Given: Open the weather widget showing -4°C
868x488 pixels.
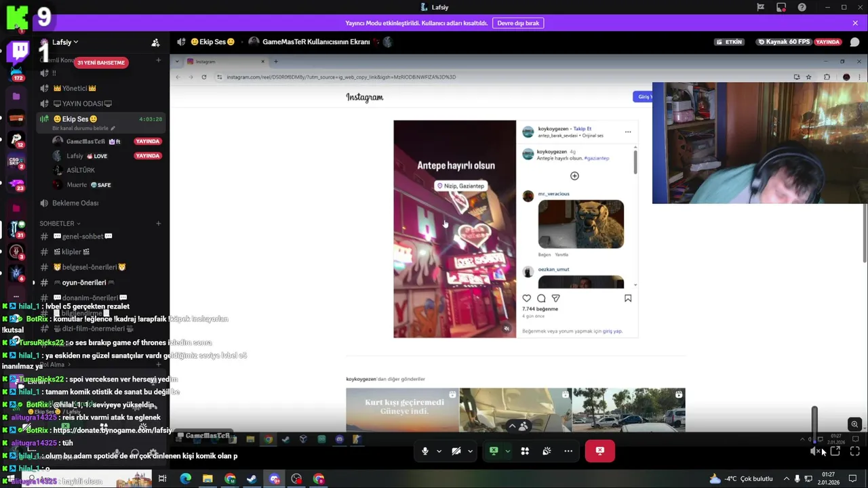Looking at the screenshot, I should point(741,479).
